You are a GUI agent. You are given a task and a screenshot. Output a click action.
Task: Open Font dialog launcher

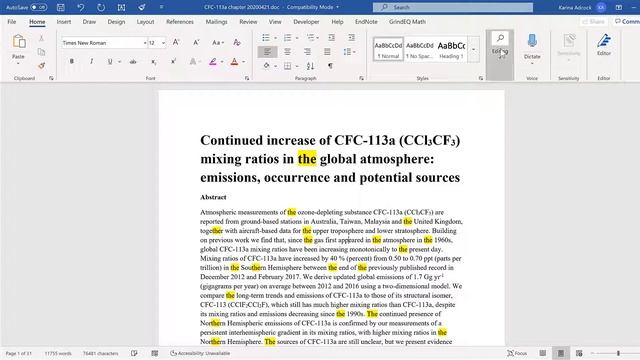(x=247, y=78)
